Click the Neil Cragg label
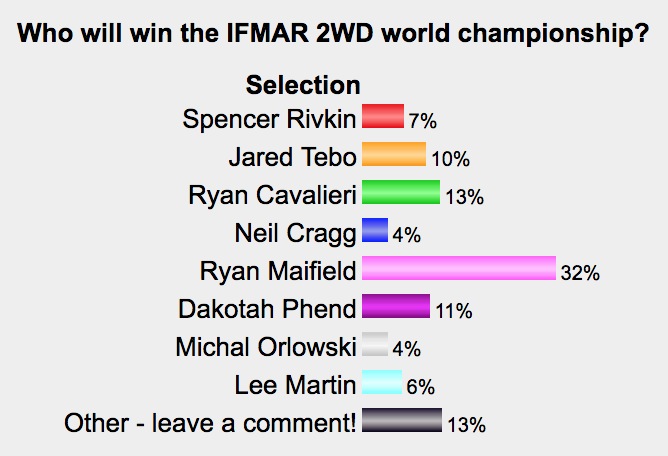Screen dimensions: 668x456 295,234
